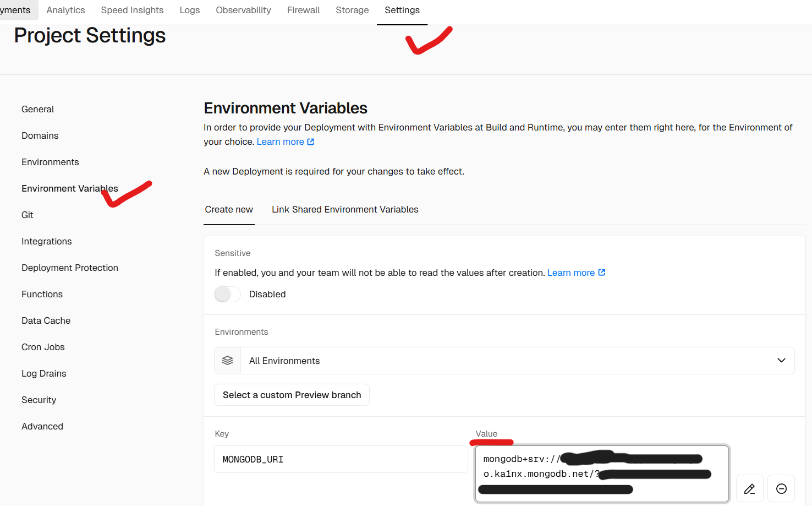Select Cron Jobs in the sidebar
The image size is (812, 506).
click(43, 347)
